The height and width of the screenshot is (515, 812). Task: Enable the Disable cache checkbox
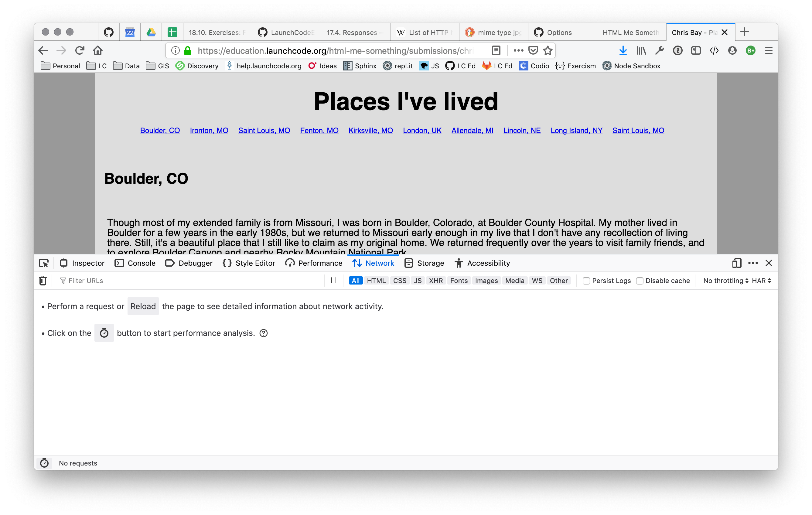pyautogui.click(x=639, y=281)
